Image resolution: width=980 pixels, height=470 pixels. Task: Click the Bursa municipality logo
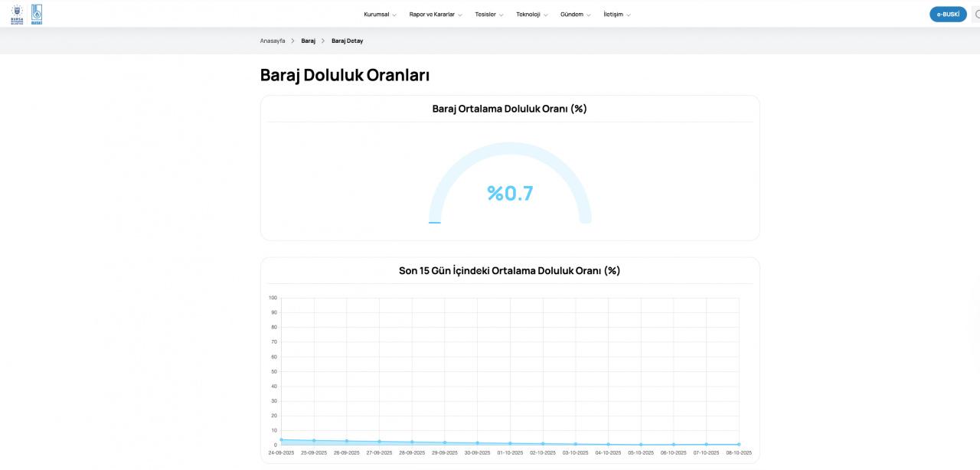[x=17, y=15]
